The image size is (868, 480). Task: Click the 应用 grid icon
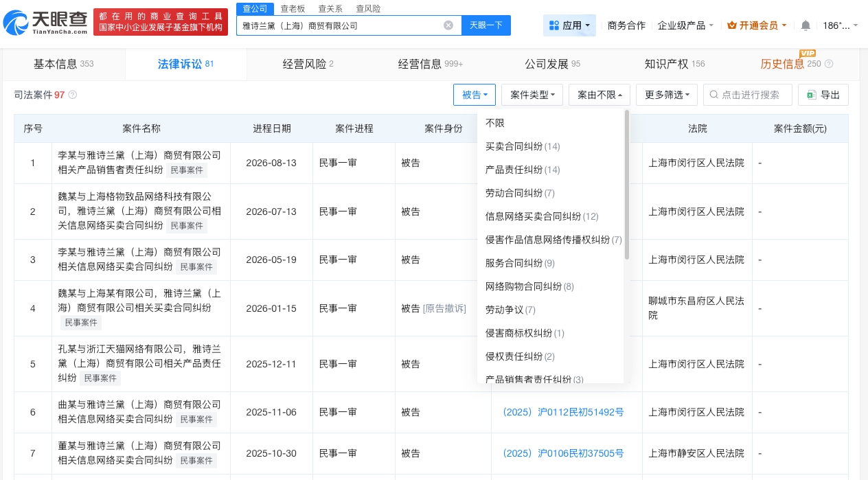tap(554, 25)
